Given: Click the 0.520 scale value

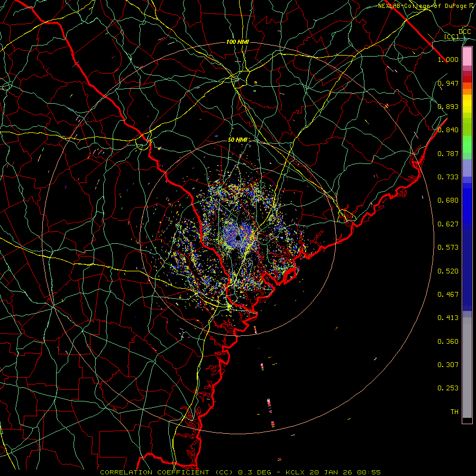Looking at the screenshot, I should pyautogui.click(x=448, y=271).
